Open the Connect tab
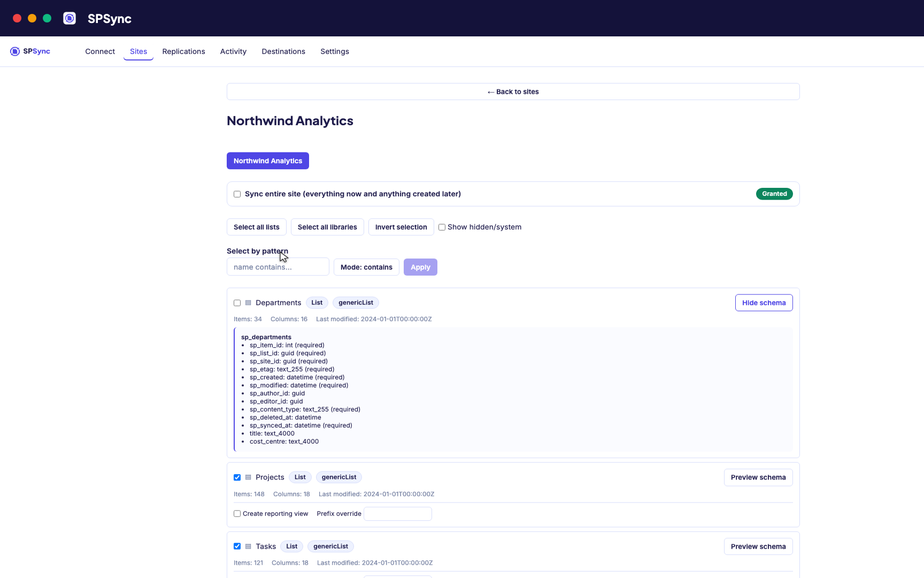Viewport: 924px width, 578px height. [100, 51]
